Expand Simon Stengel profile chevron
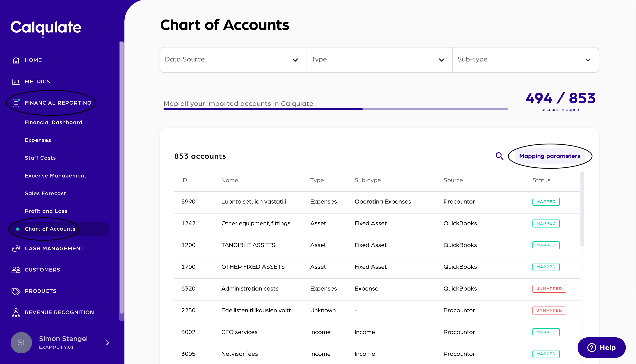Screen dimensions: 636x364 pos(108,342)
